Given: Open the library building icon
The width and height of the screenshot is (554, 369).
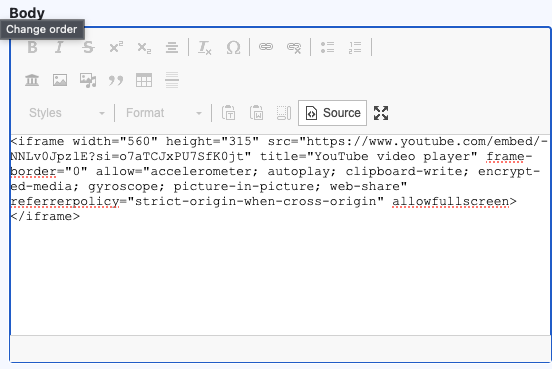Looking at the screenshot, I should point(32,80).
